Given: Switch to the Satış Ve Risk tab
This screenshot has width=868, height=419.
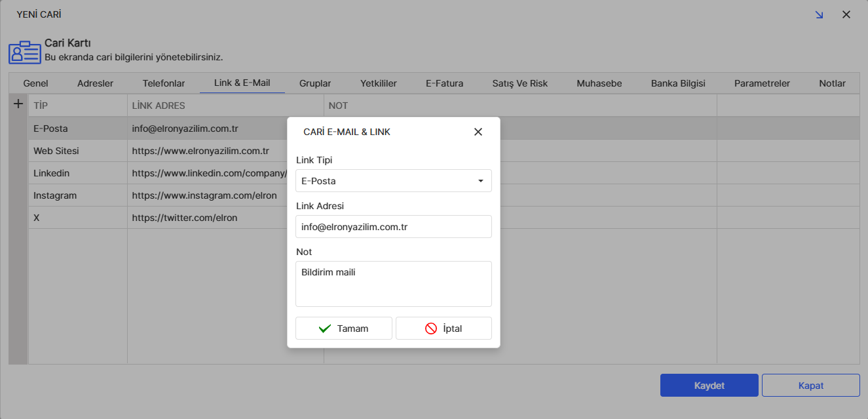Looking at the screenshot, I should coord(519,83).
